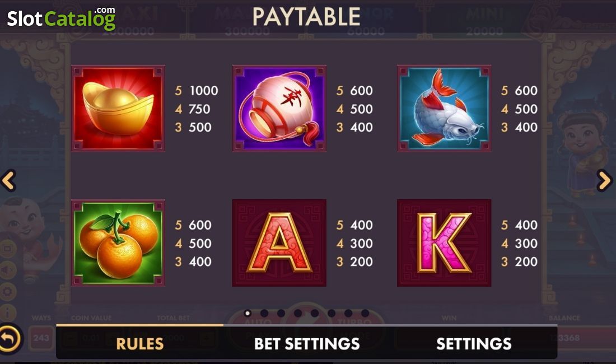Select the pink letter K symbol

[x=444, y=242]
